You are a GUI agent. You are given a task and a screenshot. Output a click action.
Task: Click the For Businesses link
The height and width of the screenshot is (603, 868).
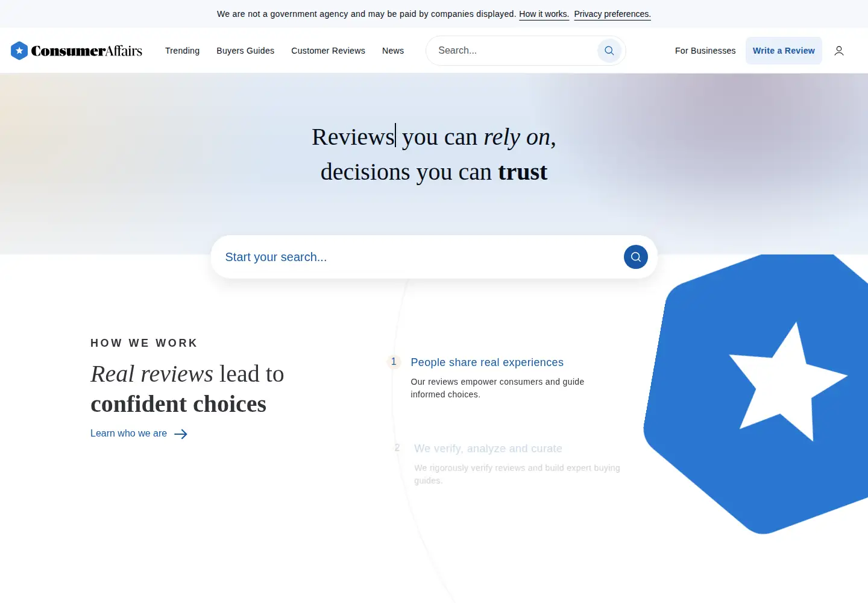705,51
